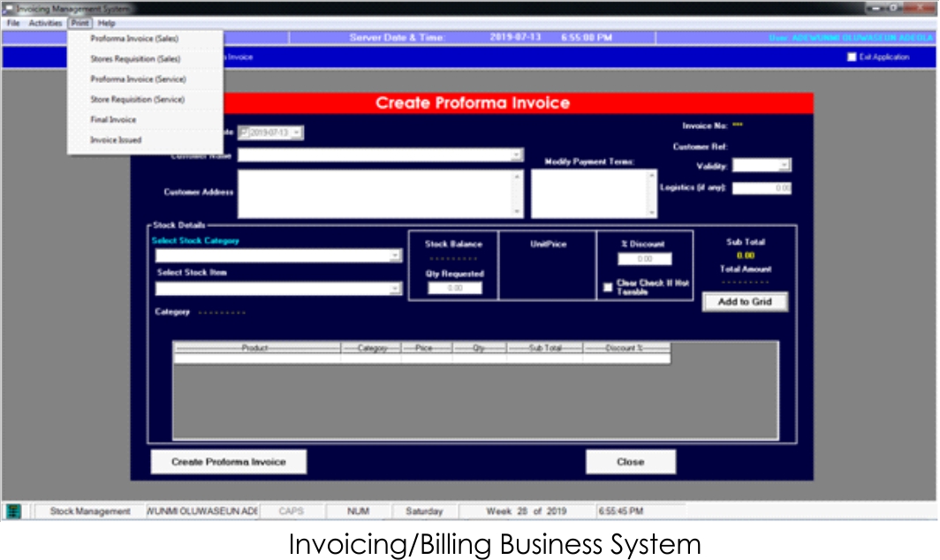The height and width of the screenshot is (560, 940).
Task: Select Invoice Issued menu item
Action: pos(115,140)
